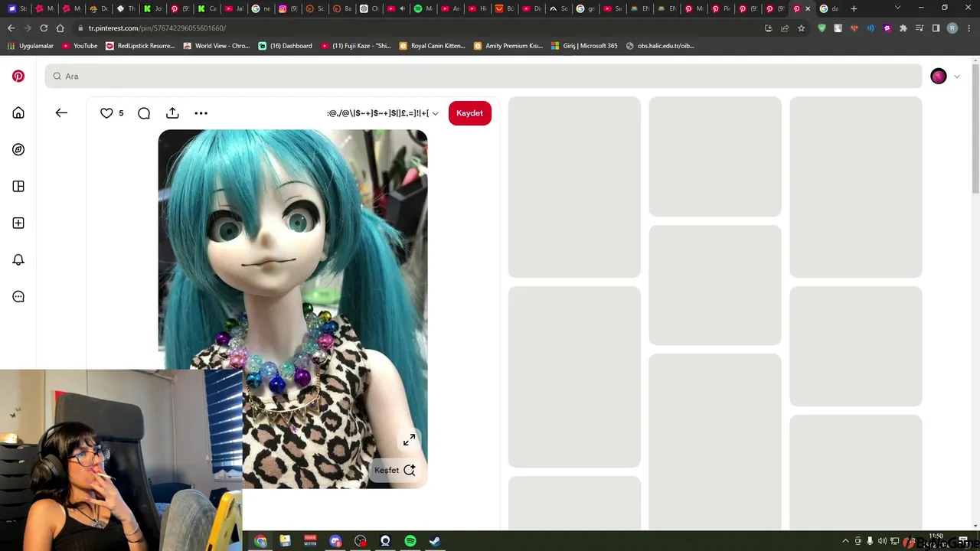This screenshot has height=551, width=980.
Task: Open Chrome from the taskbar
Action: [260, 541]
